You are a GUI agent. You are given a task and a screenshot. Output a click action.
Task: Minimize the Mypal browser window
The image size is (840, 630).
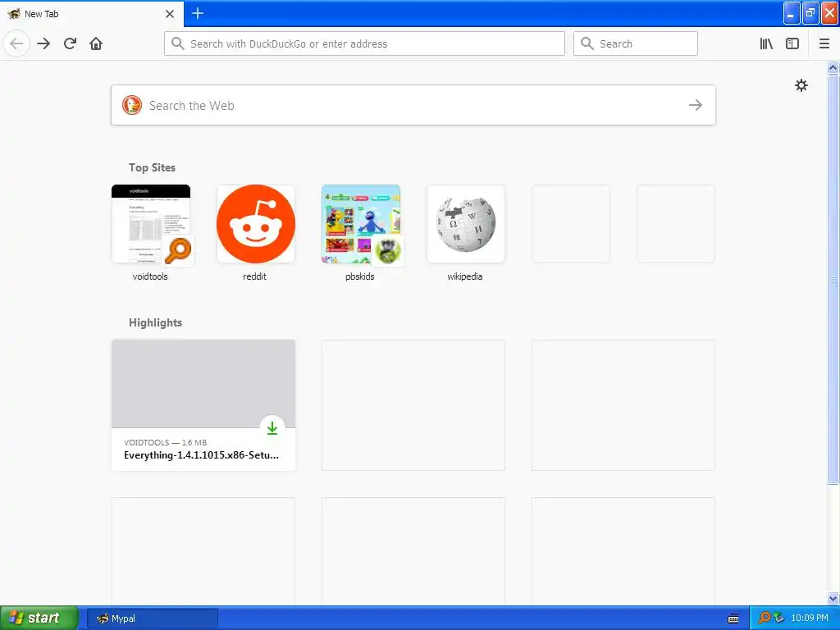click(792, 13)
